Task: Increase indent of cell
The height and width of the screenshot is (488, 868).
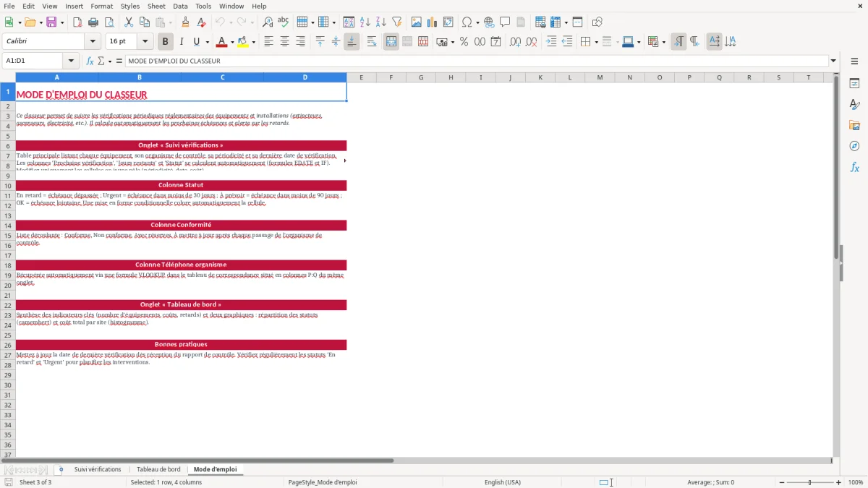Action: pos(551,42)
